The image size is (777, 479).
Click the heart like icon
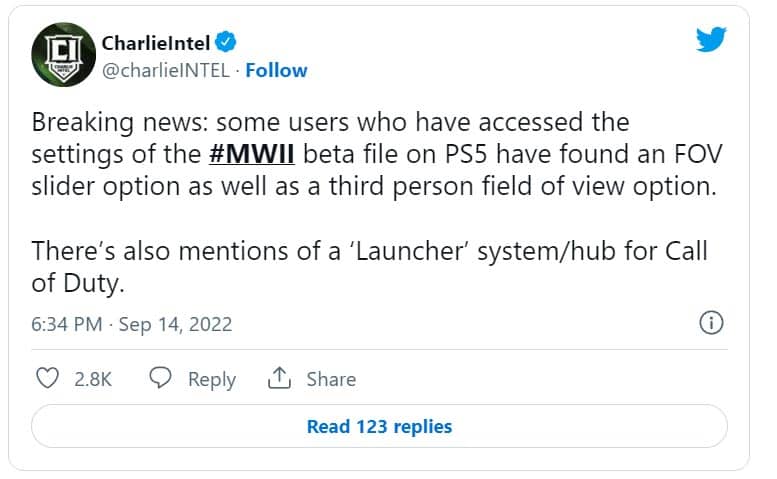click(x=46, y=378)
